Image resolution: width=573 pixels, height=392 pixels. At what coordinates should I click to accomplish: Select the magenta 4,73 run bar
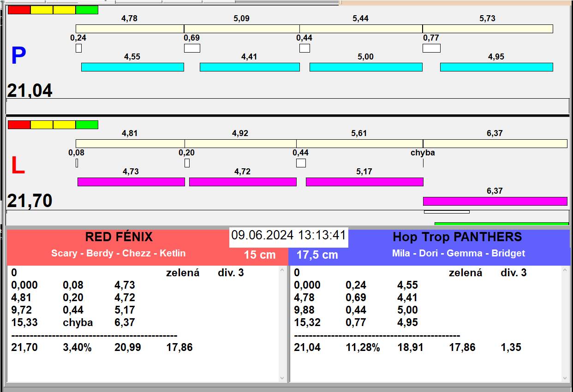coord(131,182)
